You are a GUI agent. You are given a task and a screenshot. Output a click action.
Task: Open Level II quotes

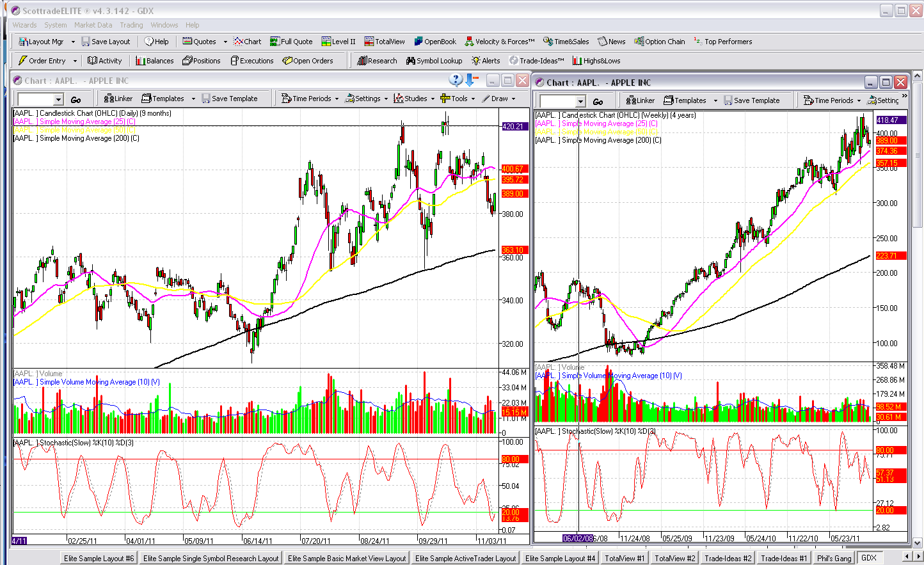click(x=339, y=42)
